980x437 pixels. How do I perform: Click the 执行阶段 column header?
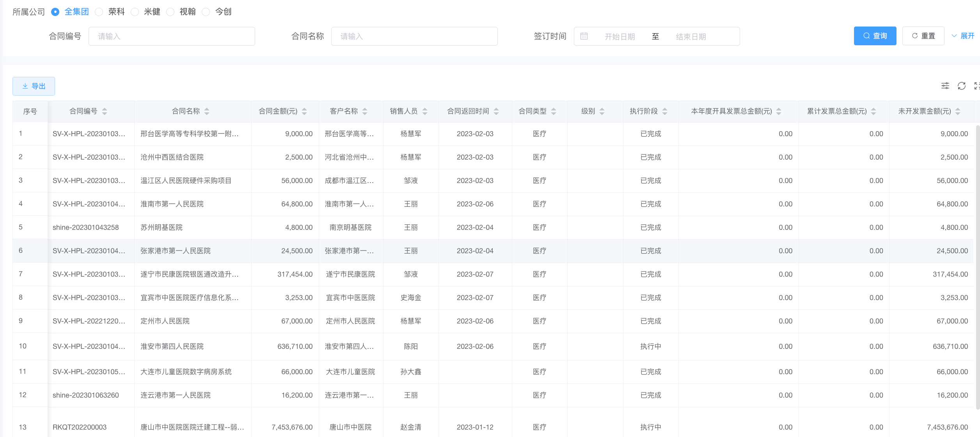coord(644,112)
